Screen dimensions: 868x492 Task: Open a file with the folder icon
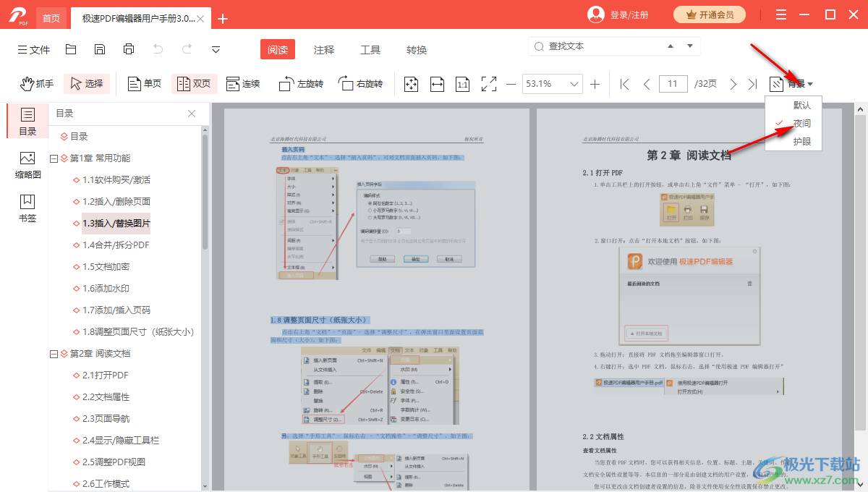coord(71,49)
